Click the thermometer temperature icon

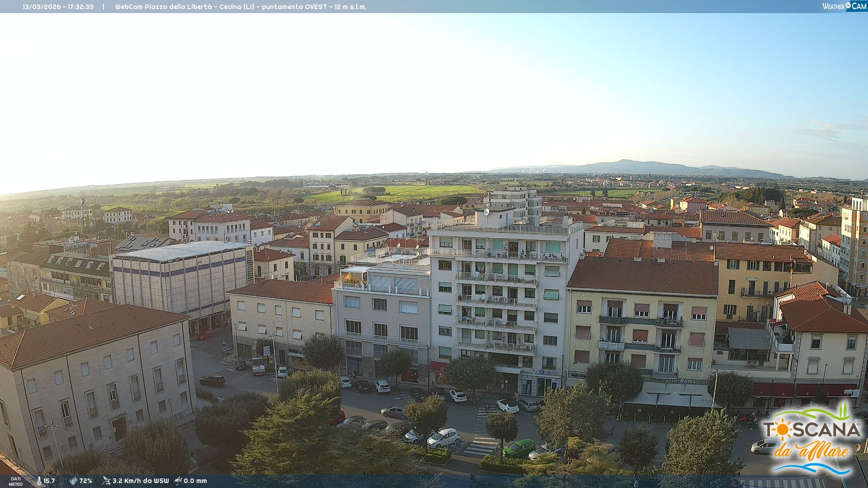(x=39, y=481)
